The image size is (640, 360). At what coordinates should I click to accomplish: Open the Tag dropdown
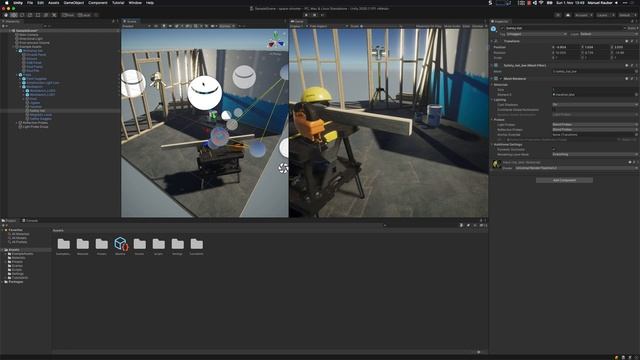coord(537,34)
